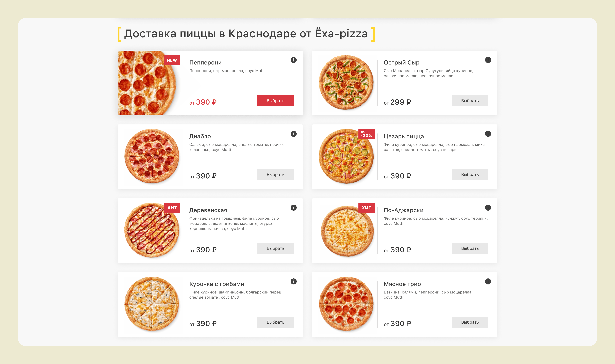This screenshot has width=615, height=364.
Task: Select Курочка с грибами via Выбрать
Action: (275, 322)
